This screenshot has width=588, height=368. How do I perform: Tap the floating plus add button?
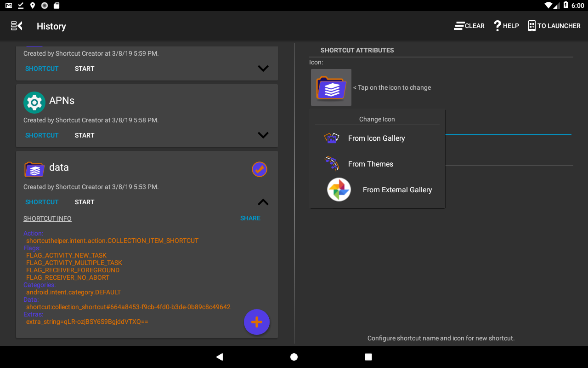(257, 322)
